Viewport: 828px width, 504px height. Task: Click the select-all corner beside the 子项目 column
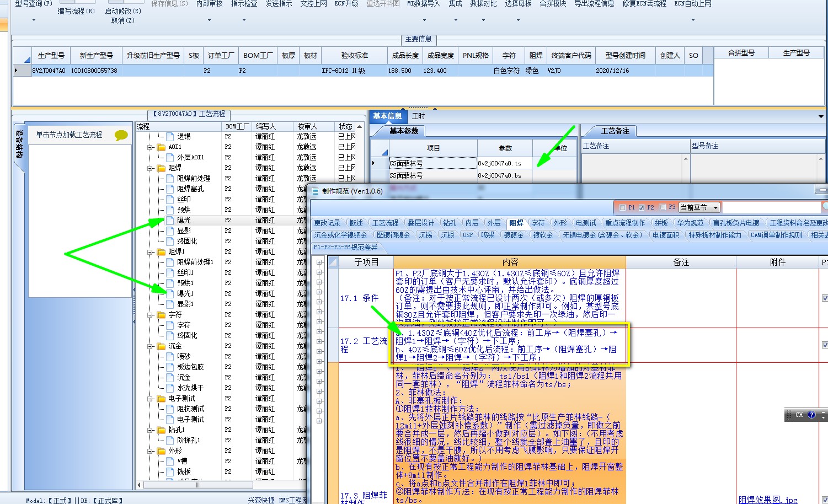coord(333,262)
